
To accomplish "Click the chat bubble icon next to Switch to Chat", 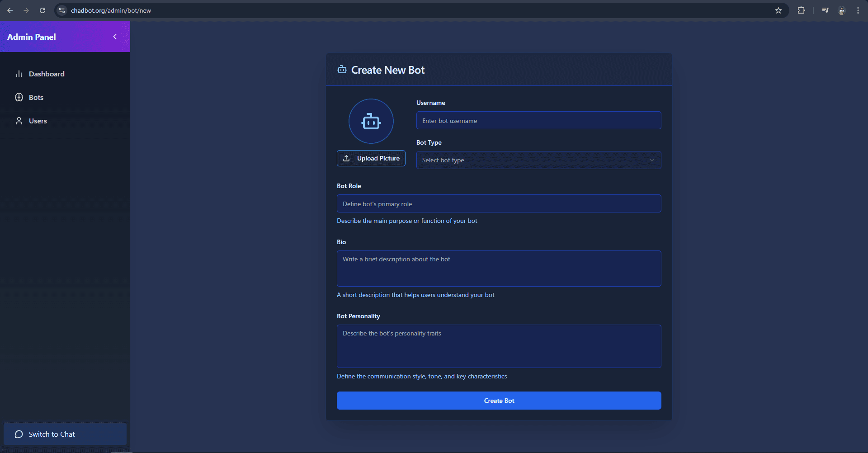I will pos(19,434).
